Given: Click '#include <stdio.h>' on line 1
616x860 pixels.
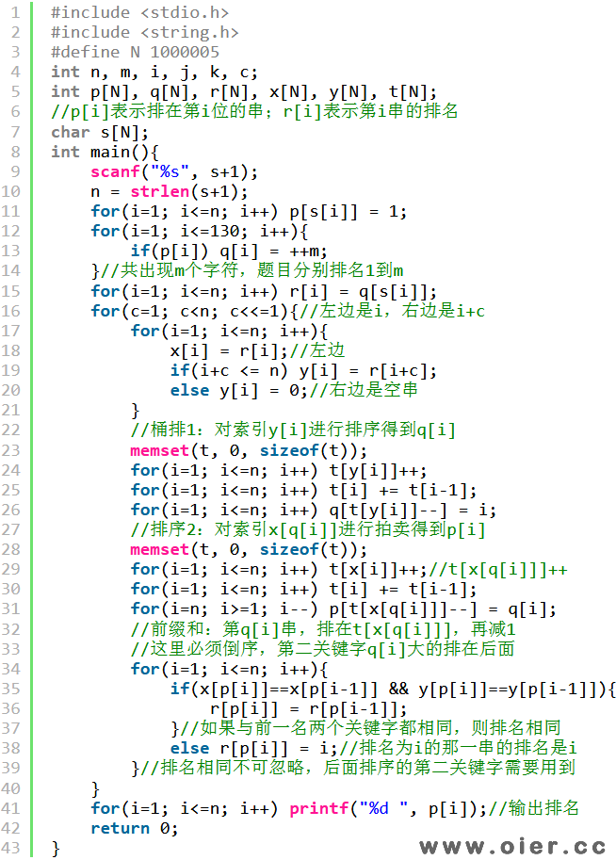Looking at the screenshot, I should [139, 12].
